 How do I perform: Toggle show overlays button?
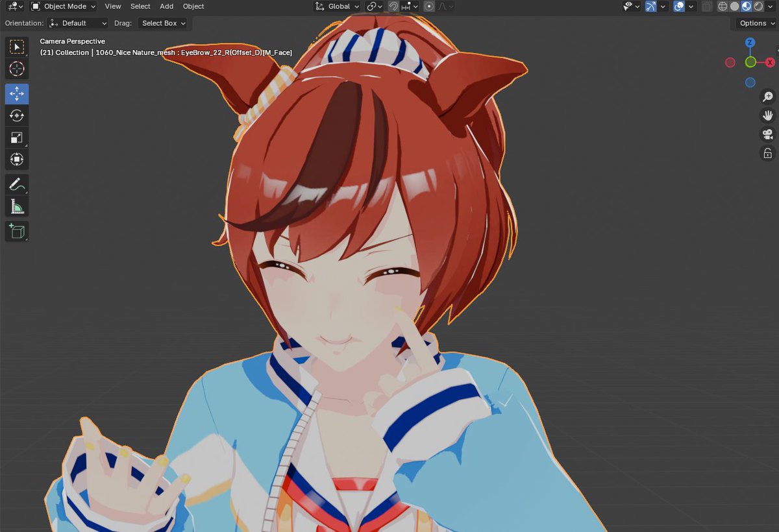[679, 6]
